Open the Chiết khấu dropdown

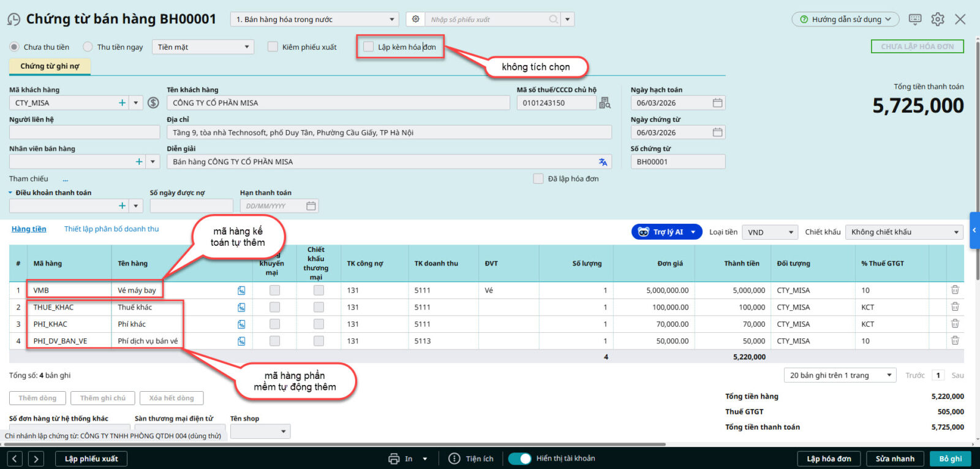pos(904,232)
